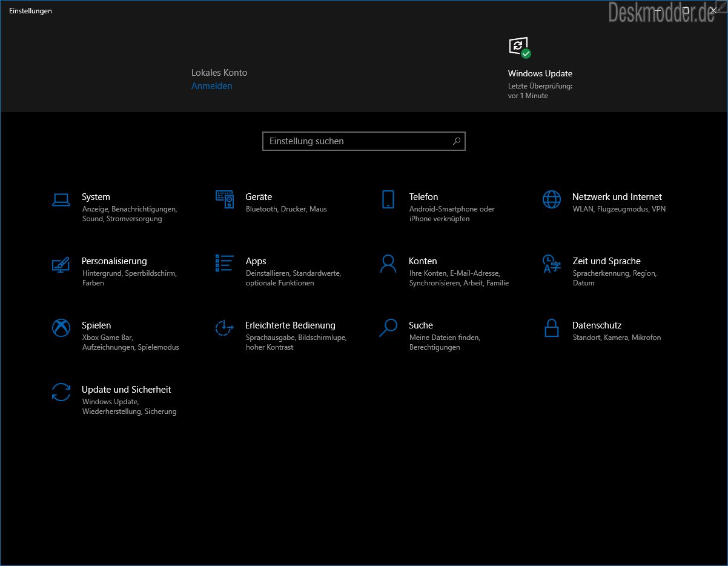728x566 pixels.
Task: Open Zeit und Sprache icon
Action: pos(552,264)
